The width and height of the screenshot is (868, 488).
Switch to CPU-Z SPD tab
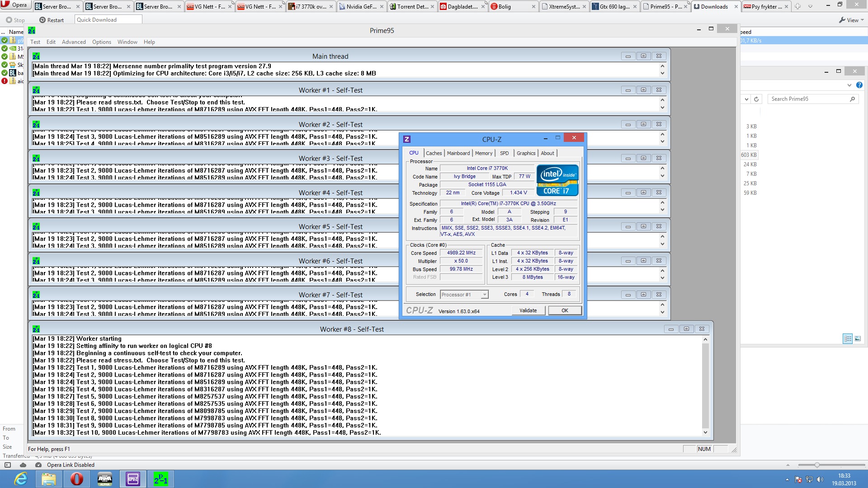click(x=505, y=153)
